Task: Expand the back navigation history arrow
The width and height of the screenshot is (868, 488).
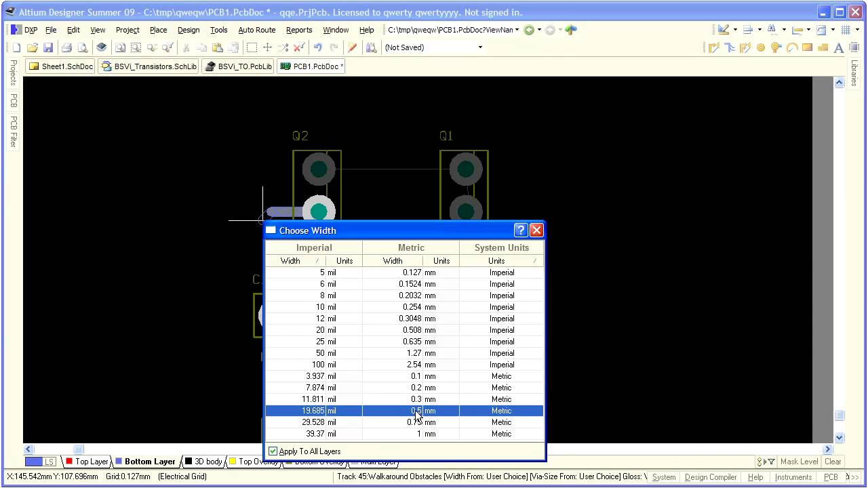Action: tap(539, 30)
